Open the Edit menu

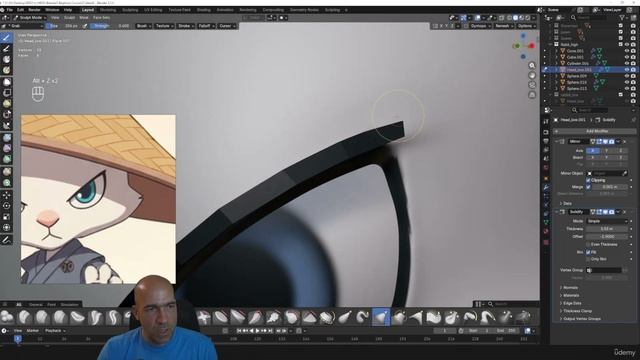coord(20,10)
